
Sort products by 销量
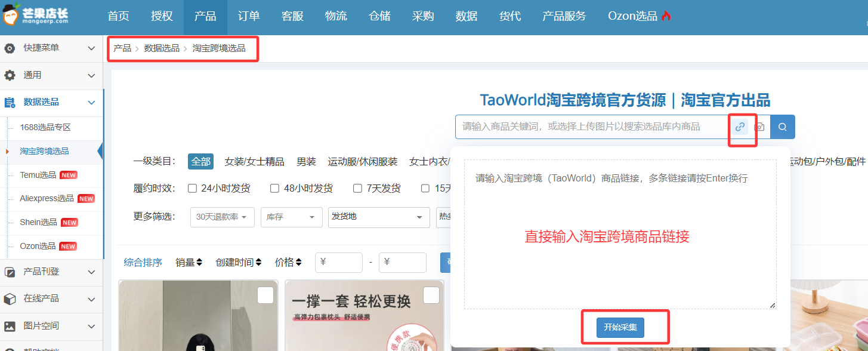(189, 262)
